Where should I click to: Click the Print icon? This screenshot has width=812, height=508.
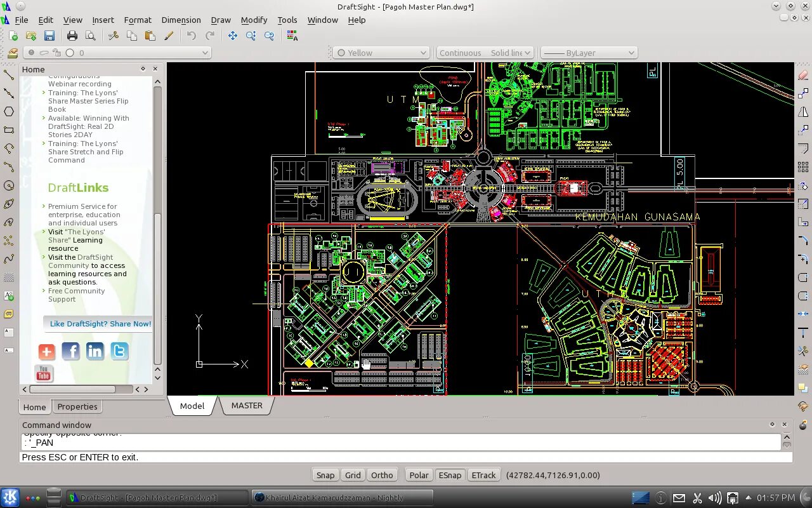[72, 36]
